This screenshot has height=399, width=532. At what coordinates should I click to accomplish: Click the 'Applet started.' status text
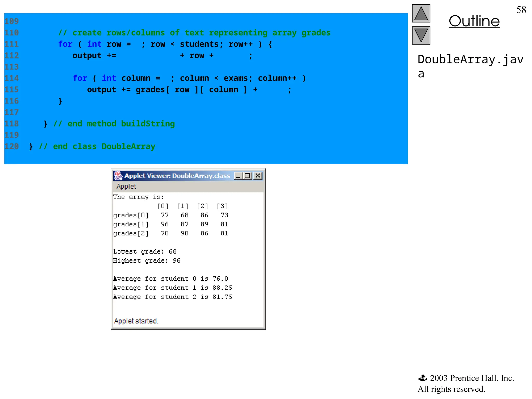(136, 321)
